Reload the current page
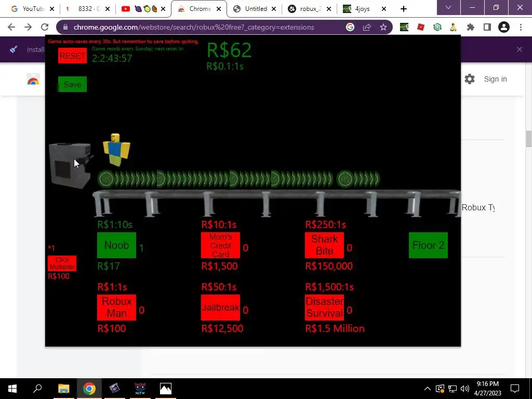 coord(45,27)
